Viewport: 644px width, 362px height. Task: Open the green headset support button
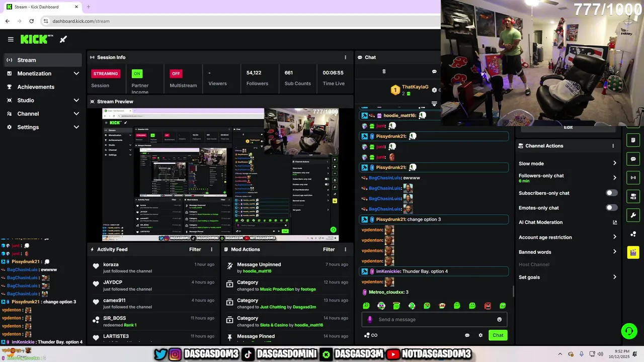tap(629, 331)
